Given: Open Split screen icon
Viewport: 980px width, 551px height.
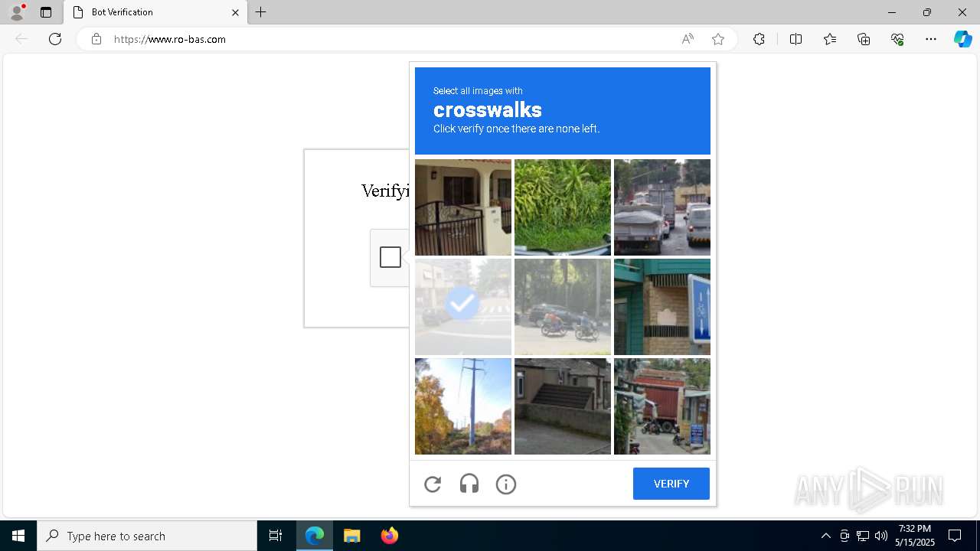Looking at the screenshot, I should coord(795,39).
